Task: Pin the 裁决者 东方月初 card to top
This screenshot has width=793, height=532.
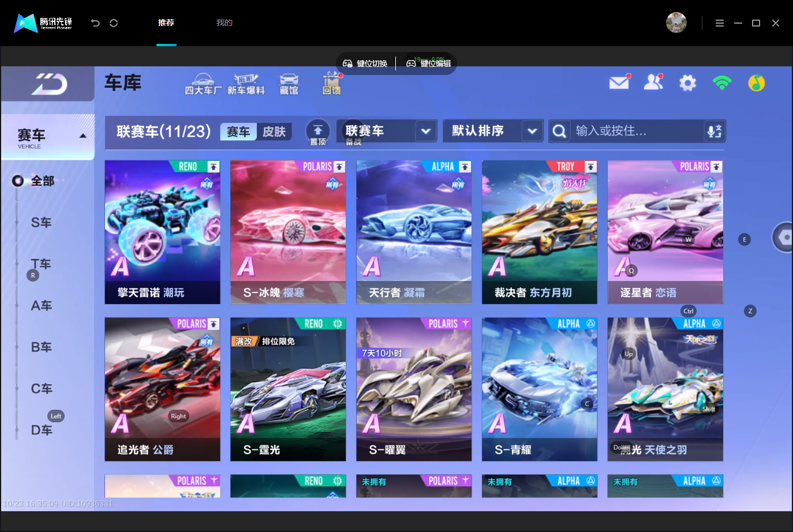Action: coord(591,167)
